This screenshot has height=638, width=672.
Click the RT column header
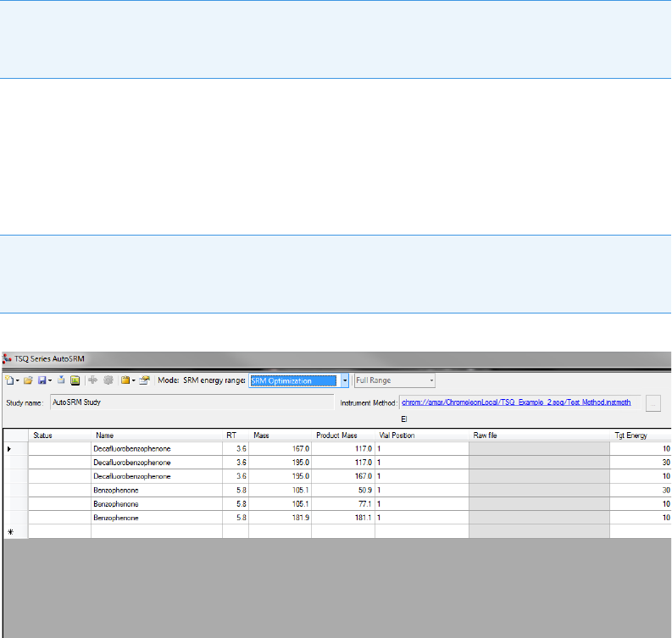coord(236,436)
